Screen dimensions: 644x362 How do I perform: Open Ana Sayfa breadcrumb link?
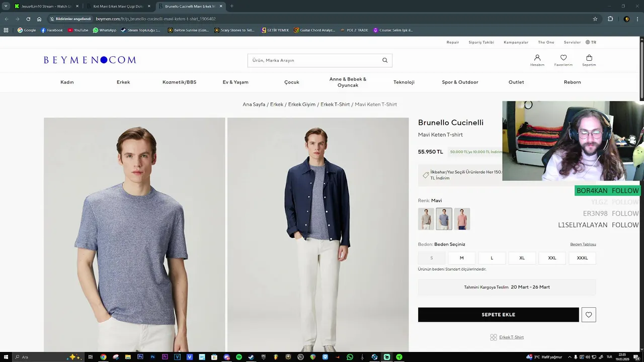click(x=254, y=105)
